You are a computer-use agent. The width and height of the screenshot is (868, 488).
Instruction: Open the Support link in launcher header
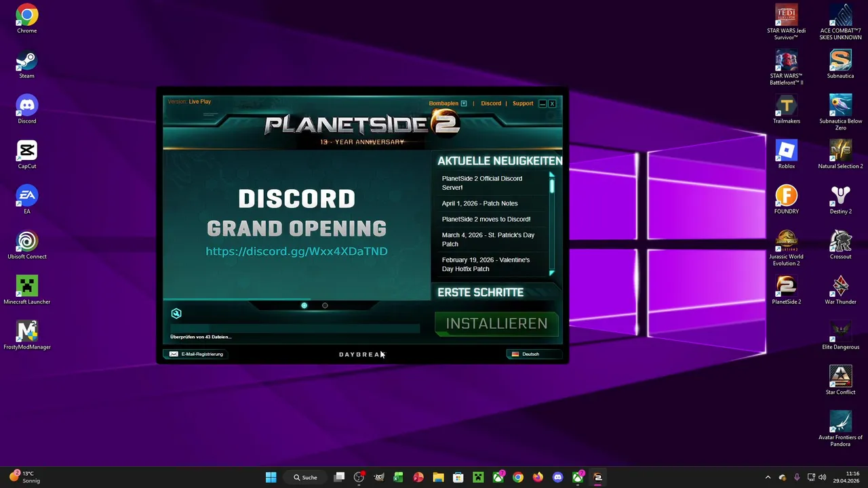(x=523, y=104)
